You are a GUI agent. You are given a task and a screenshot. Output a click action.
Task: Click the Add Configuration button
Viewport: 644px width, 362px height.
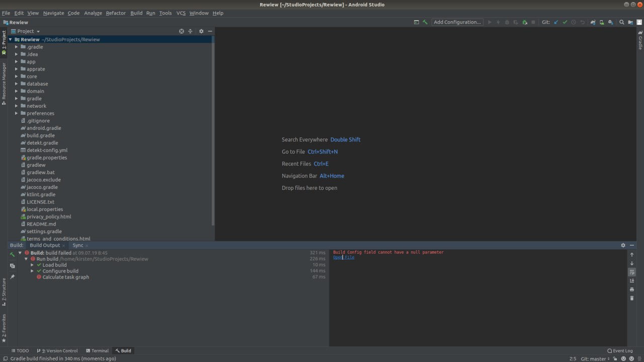(x=457, y=22)
